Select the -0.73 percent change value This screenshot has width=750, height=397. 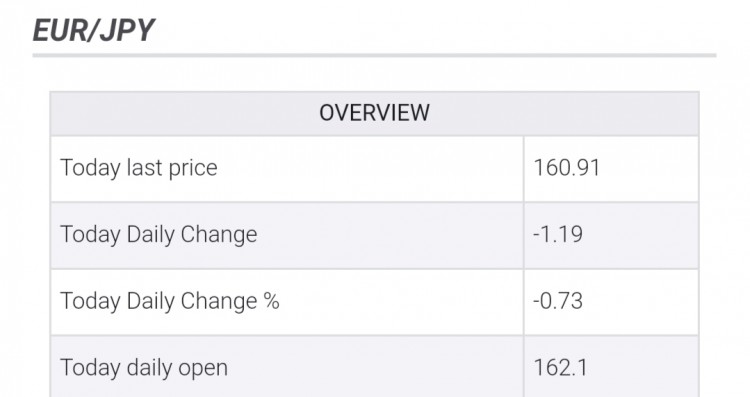pos(558,301)
